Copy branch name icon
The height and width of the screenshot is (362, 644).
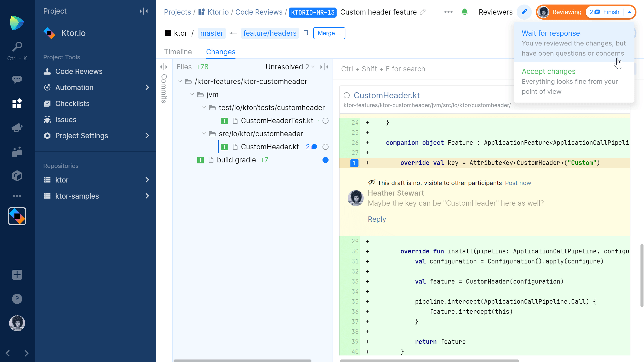[305, 33]
